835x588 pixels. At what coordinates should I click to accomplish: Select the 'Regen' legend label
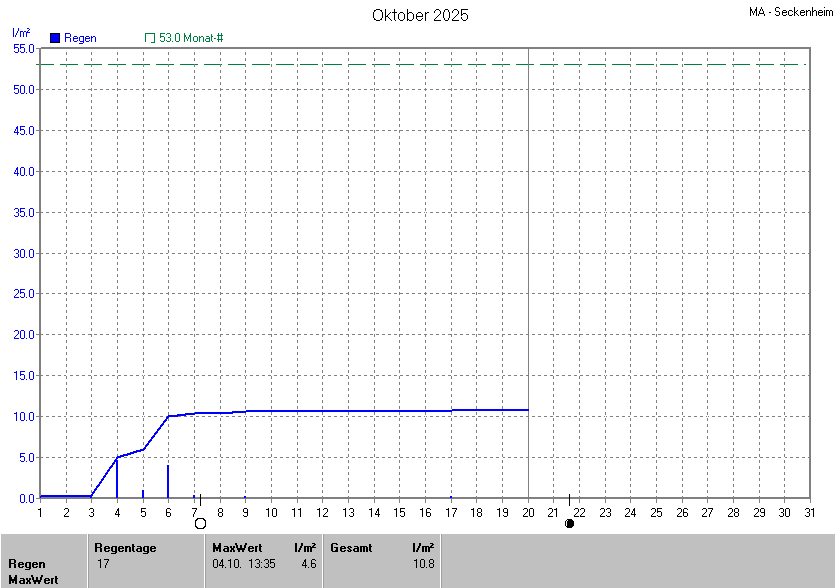pos(80,38)
